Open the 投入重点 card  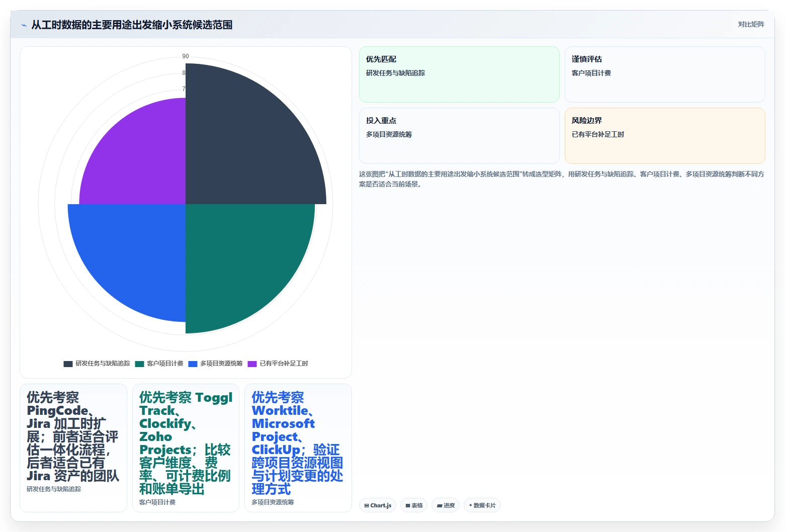coord(459,136)
